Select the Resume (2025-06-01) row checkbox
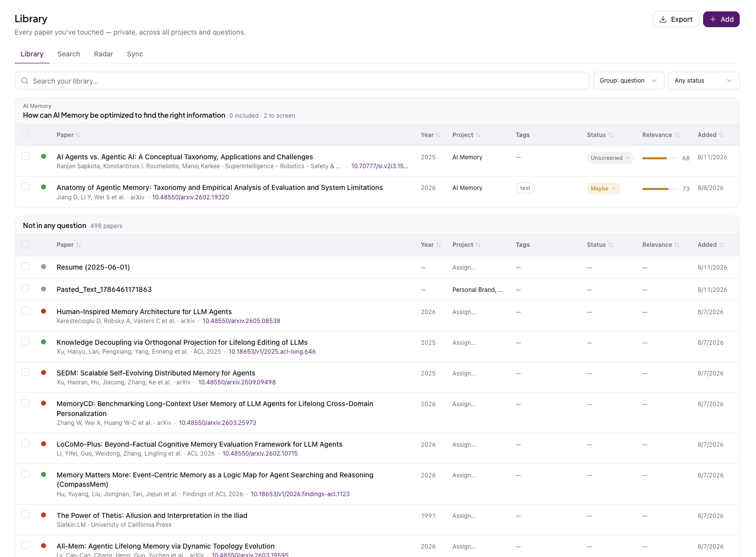This screenshot has height=557, width=756. (25, 266)
